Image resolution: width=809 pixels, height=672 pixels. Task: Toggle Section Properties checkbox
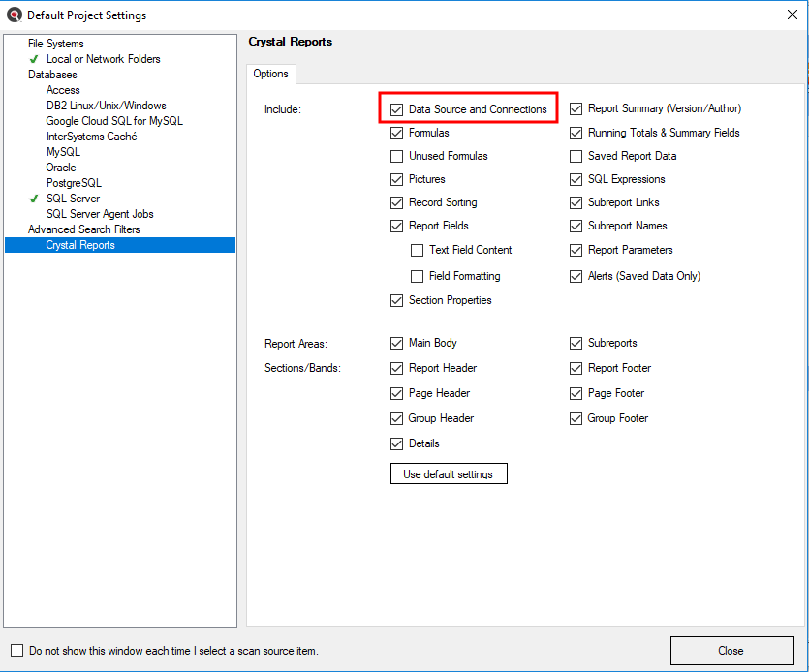pos(396,300)
